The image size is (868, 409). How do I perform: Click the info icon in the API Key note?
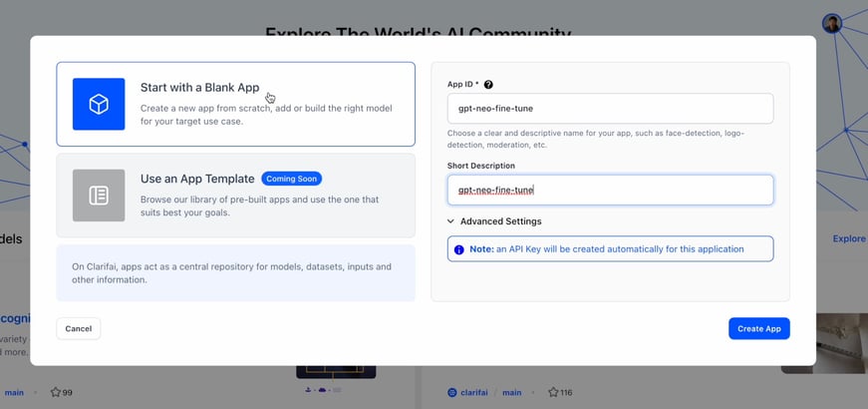click(x=458, y=249)
